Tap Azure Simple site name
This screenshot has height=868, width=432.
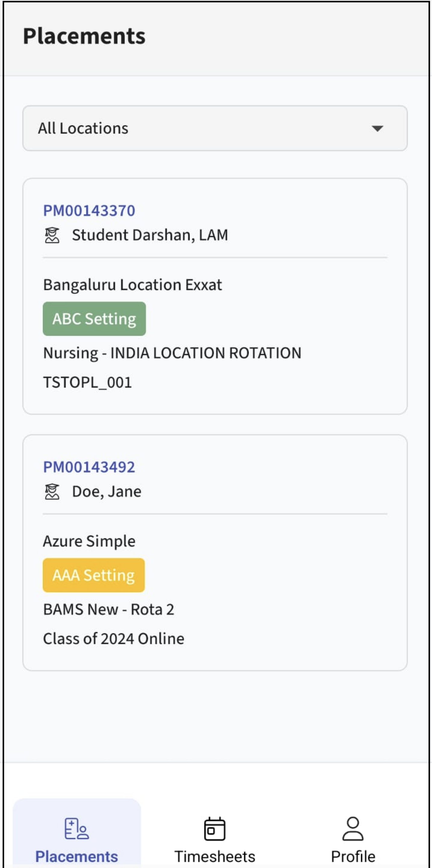click(x=89, y=541)
